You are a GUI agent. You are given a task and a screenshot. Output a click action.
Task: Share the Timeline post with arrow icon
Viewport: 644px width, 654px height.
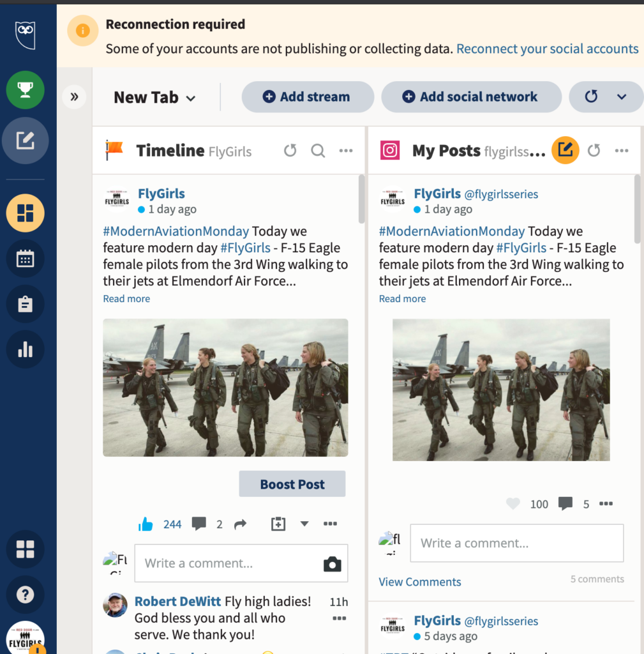(241, 524)
